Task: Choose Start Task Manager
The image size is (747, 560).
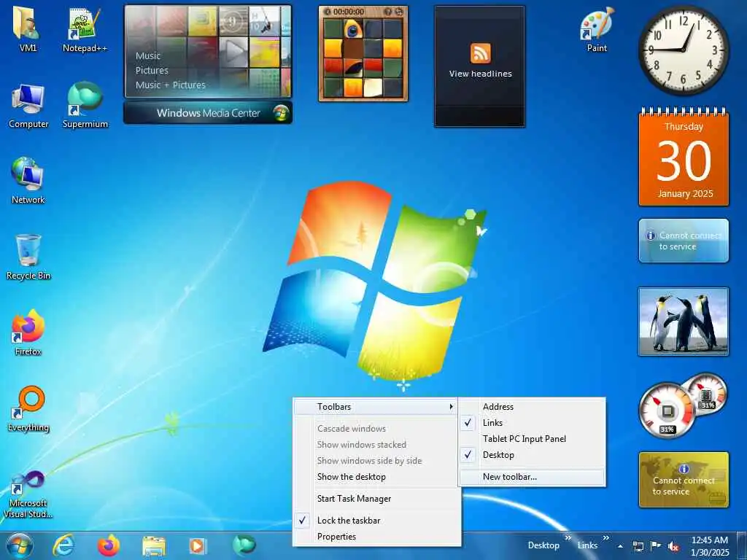Action: tap(376, 499)
